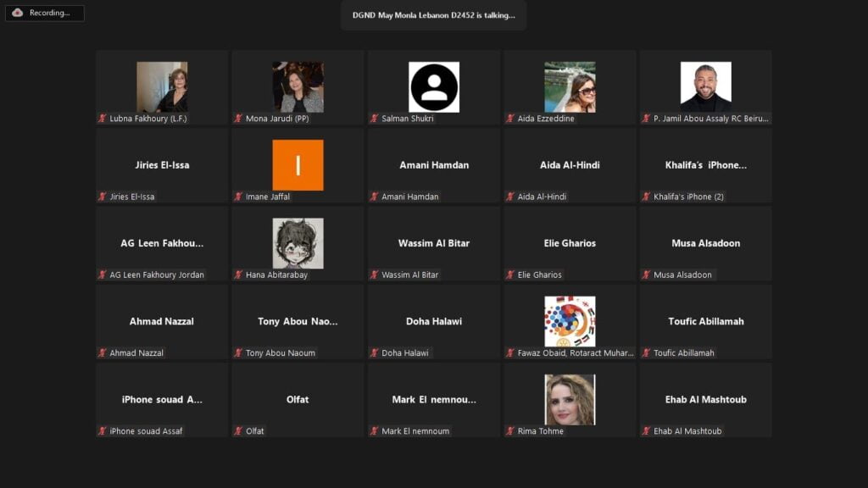
Task: Click the muted mic icon beside Hana Abitarabay
Action: pyautogui.click(x=238, y=274)
